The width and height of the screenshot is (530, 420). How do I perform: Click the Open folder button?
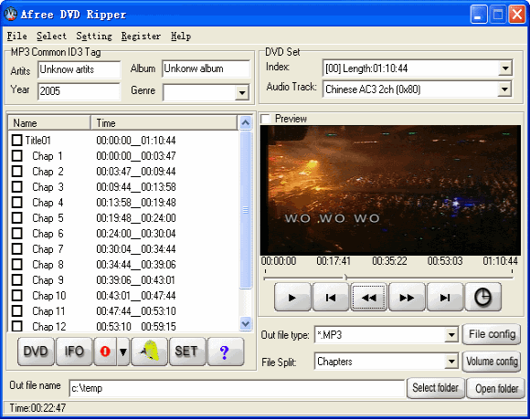pyautogui.click(x=496, y=388)
